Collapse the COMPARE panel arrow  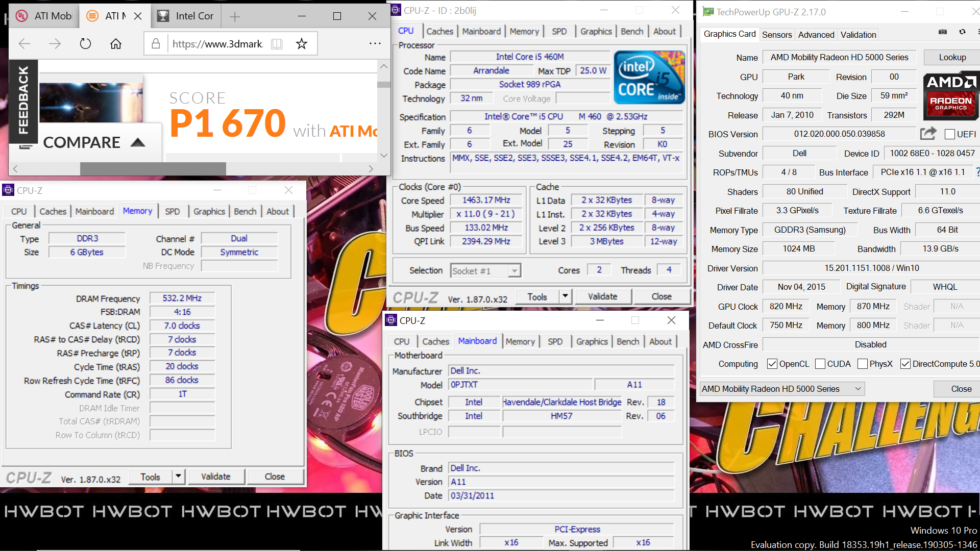click(x=138, y=142)
